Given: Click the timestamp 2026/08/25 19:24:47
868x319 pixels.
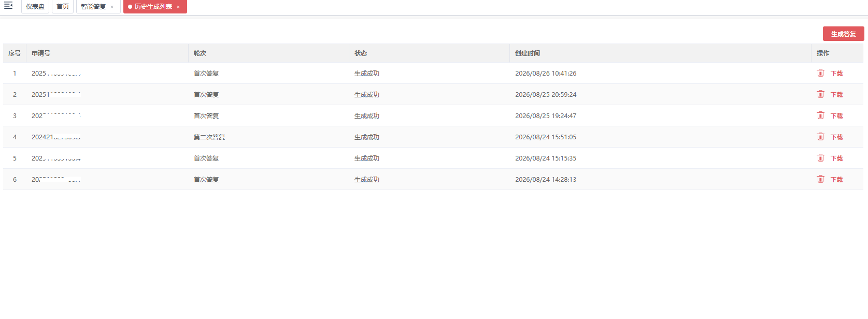Looking at the screenshot, I should [546, 116].
